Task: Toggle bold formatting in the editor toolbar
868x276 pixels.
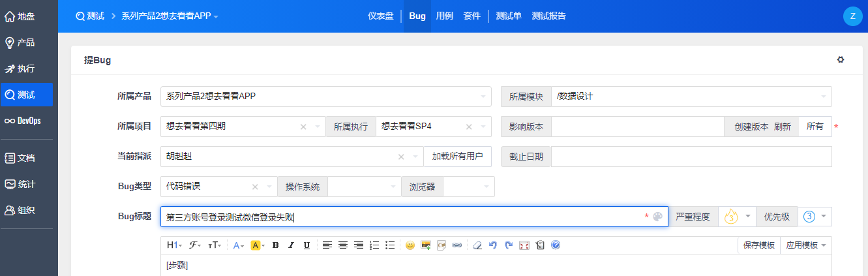Action: click(275, 245)
